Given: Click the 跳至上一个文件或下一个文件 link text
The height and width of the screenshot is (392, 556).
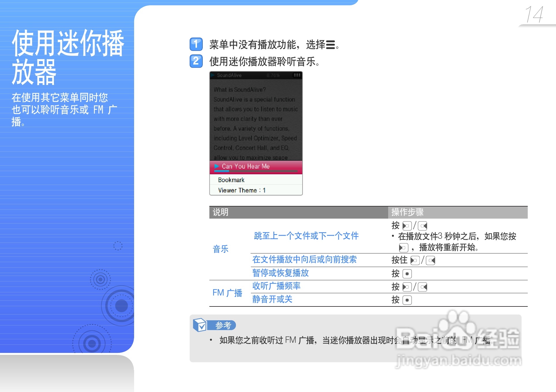Looking at the screenshot, I should coord(306,236).
